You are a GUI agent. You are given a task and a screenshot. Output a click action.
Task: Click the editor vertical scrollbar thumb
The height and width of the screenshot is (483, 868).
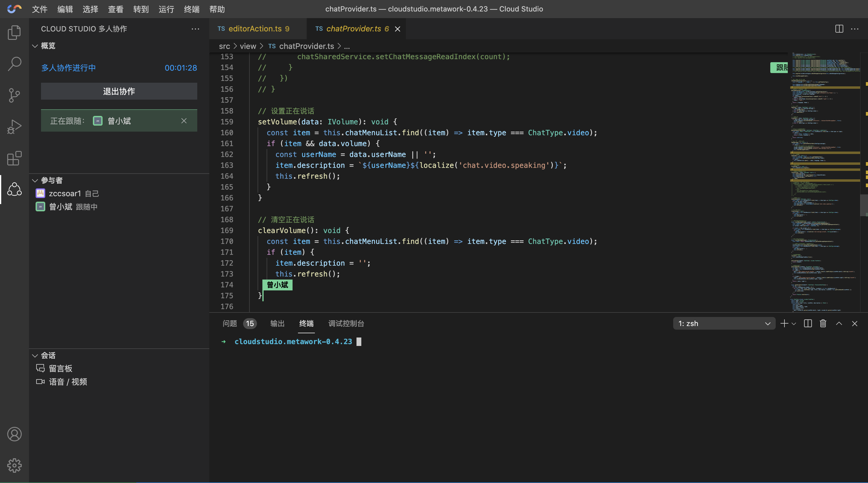864,205
